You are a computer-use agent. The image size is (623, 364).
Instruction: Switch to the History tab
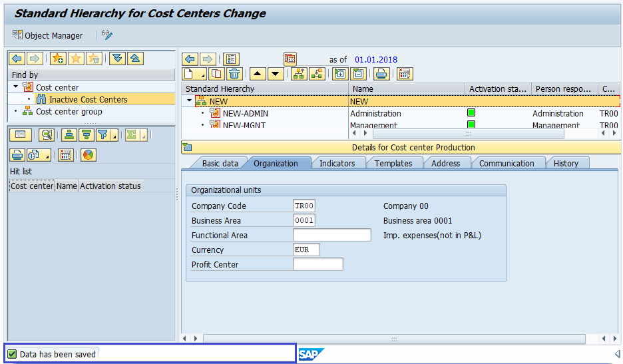pos(566,163)
